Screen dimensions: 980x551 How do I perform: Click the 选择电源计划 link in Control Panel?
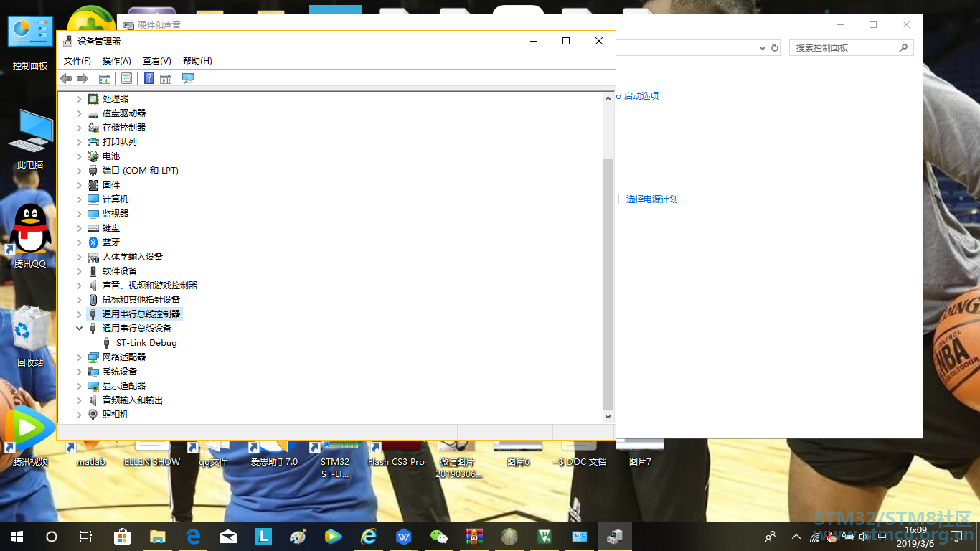(x=652, y=199)
